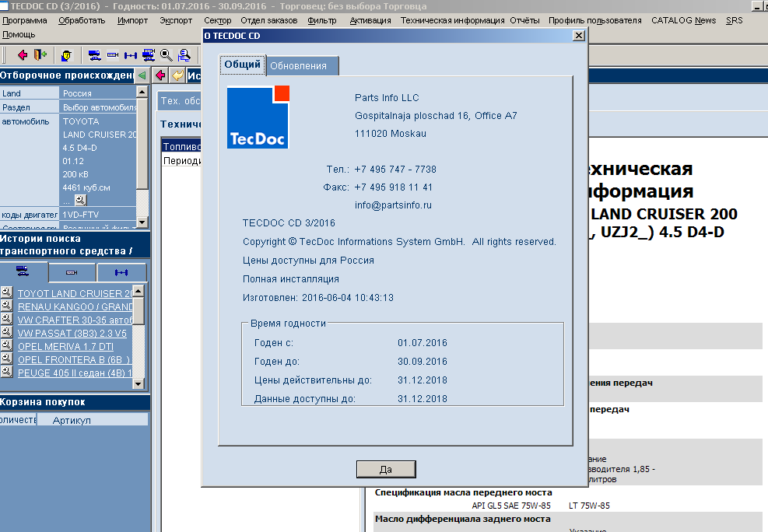This screenshot has height=532, width=768.
Task: Open vehicle details magnifier next to ellipsis
Action: pos(81,200)
